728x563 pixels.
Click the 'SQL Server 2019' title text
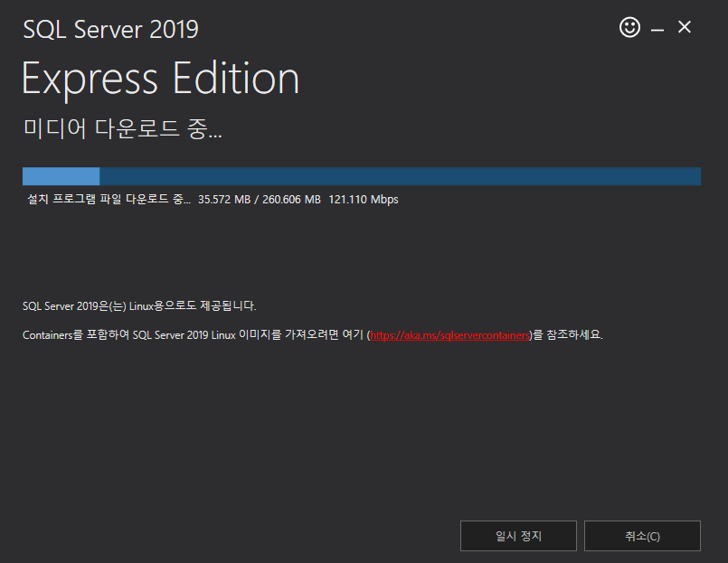pyautogui.click(x=111, y=29)
